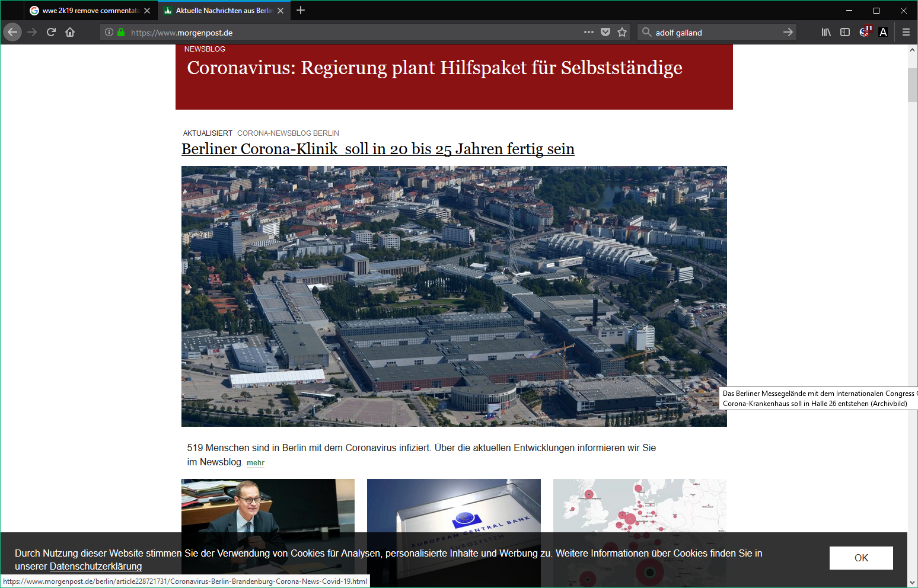The height and width of the screenshot is (588, 918).
Task: Open the European Central Bank thumbnail
Action: tap(454, 533)
